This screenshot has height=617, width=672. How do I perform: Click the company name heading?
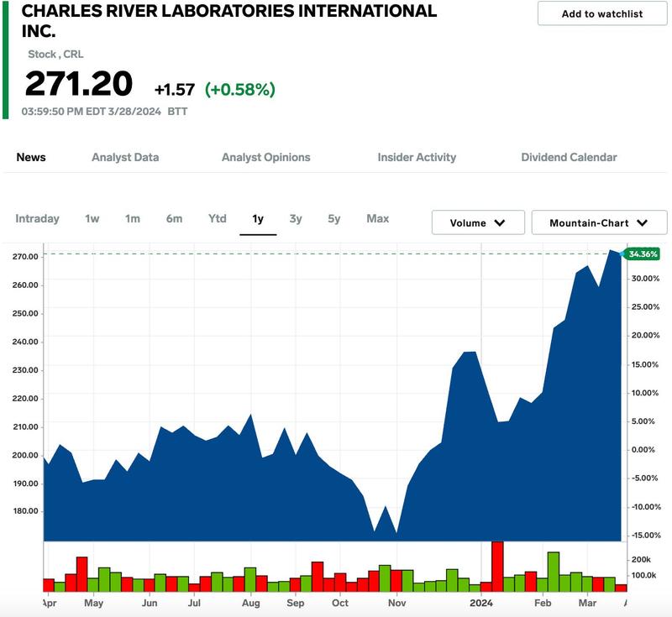[229, 20]
